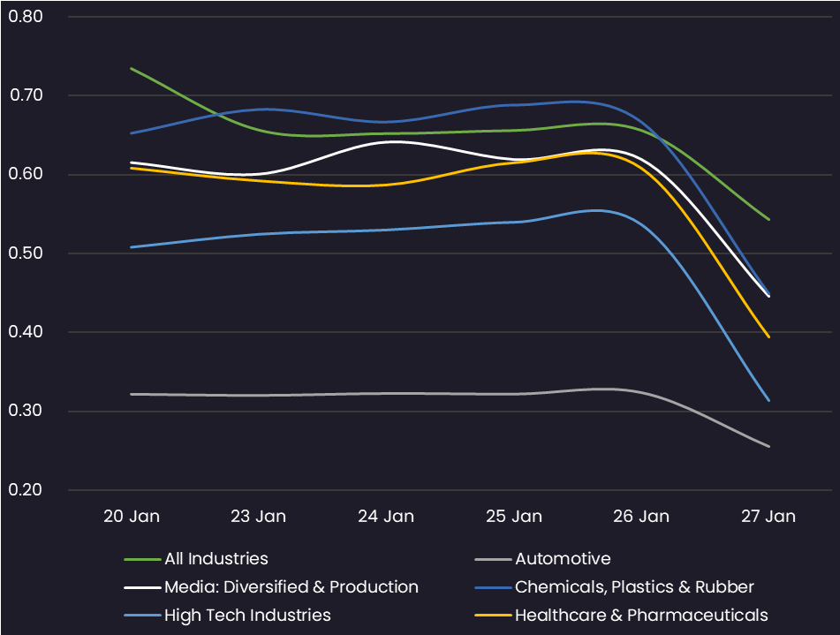Click Healthcare & Pharmaceuticals legend text
The height and width of the screenshot is (635, 840).
tap(641, 616)
